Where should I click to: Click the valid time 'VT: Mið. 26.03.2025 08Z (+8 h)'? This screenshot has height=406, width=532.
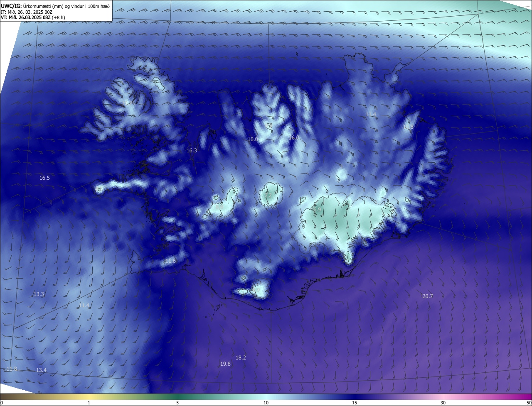(x=33, y=18)
